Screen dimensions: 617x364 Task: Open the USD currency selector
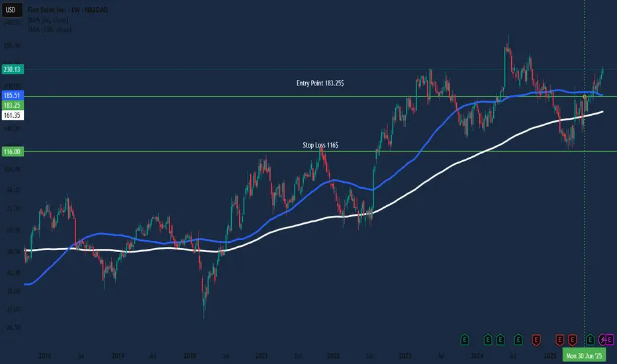[12, 9]
